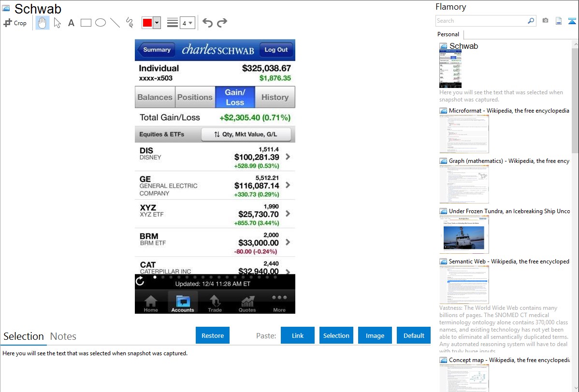Expand the CAT Caterpillar row chevron

tap(288, 272)
